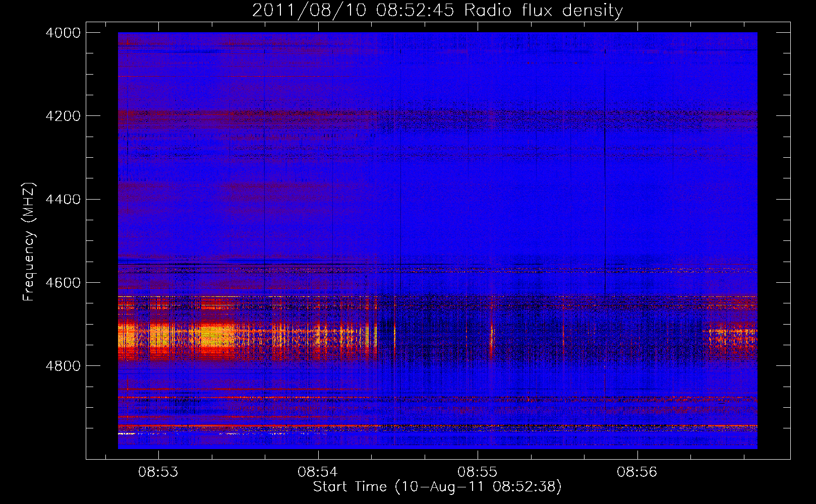This screenshot has width=816, height=504.
Task: Click the 08:55 time tick label
Action: click(x=478, y=472)
